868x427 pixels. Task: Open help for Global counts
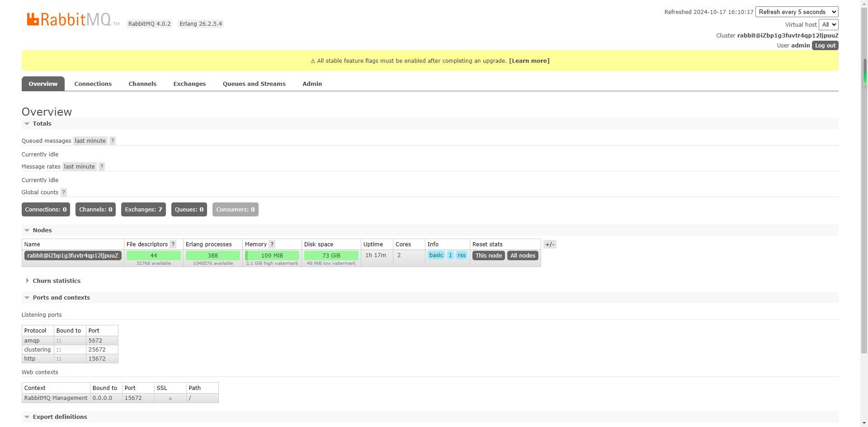point(64,192)
